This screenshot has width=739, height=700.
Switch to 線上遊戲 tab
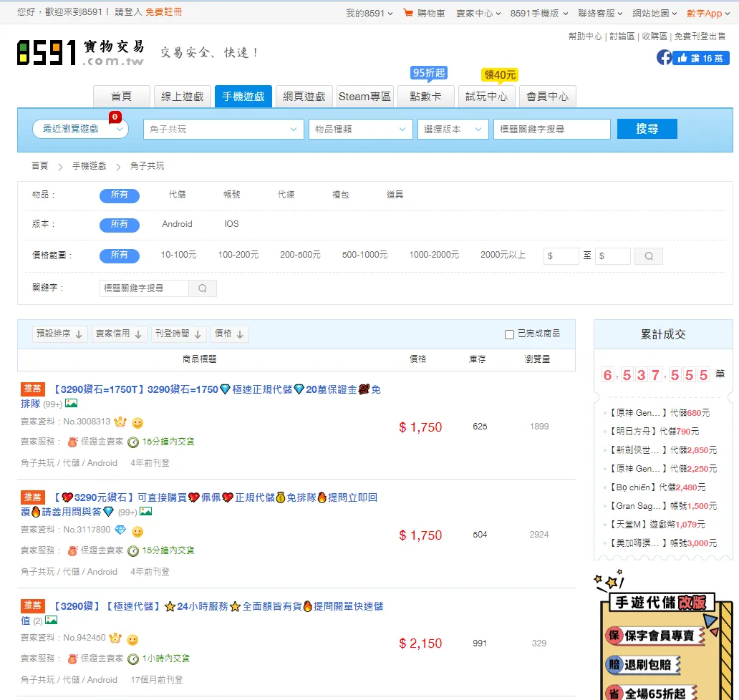click(183, 97)
